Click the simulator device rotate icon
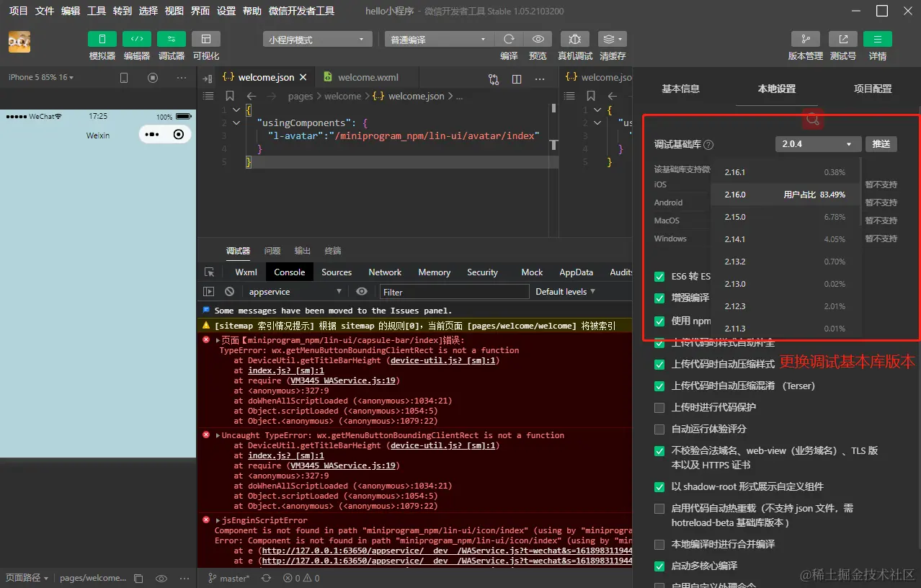921x588 pixels. [124, 78]
